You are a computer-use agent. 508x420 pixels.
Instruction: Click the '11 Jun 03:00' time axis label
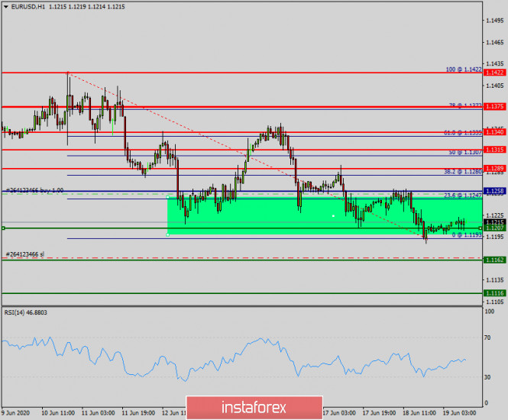99,413
